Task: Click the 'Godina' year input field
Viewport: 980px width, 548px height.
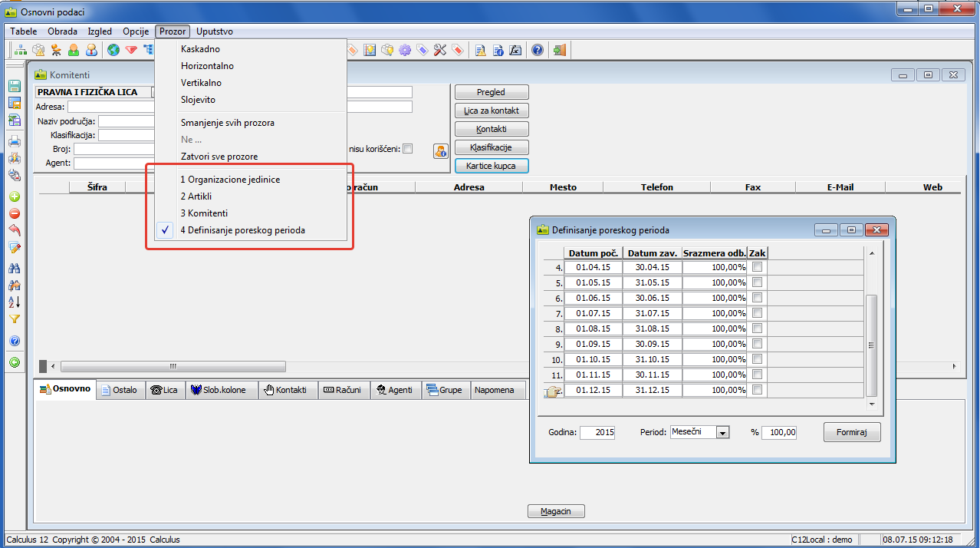Action: click(598, 433)
